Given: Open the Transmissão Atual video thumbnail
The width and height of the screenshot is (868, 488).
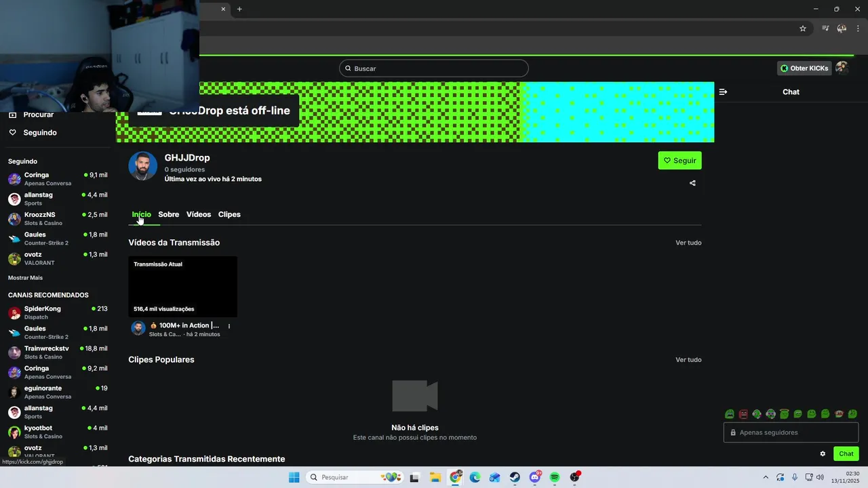Looking at the screenshot, I should pos(182,287).
